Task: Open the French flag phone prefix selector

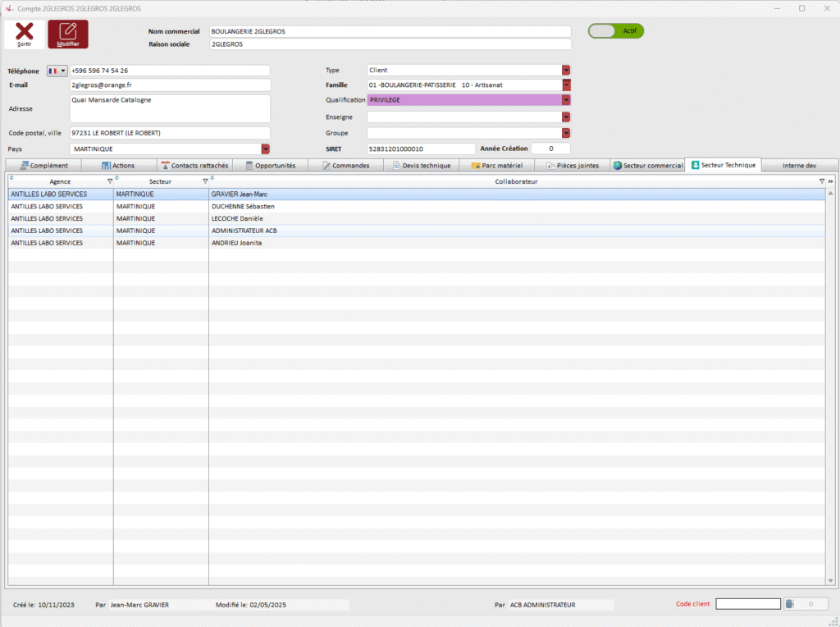Action: point(57,71)
